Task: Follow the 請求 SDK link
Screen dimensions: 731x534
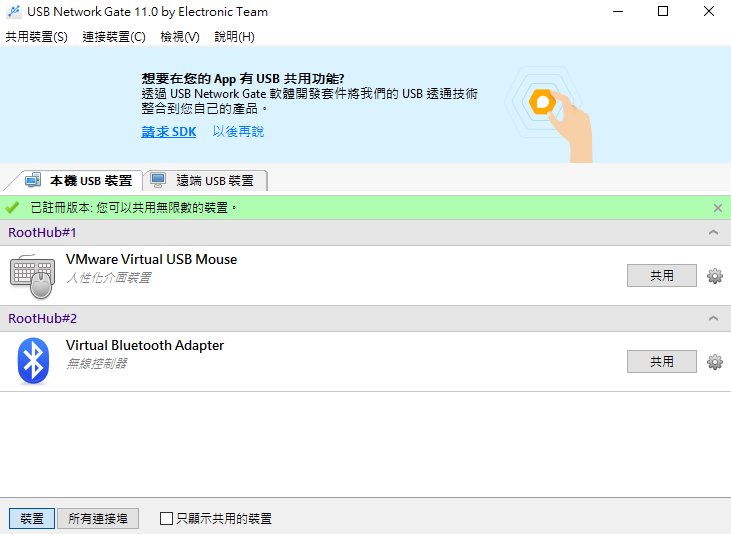Action: [169, 132]
